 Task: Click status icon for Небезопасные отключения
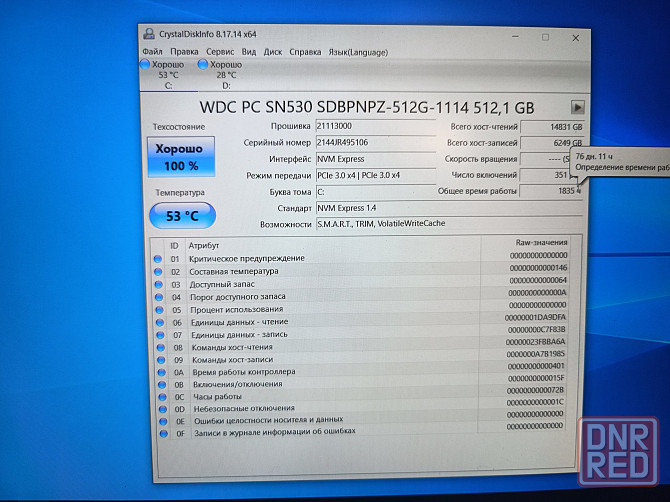coord(163,409)
